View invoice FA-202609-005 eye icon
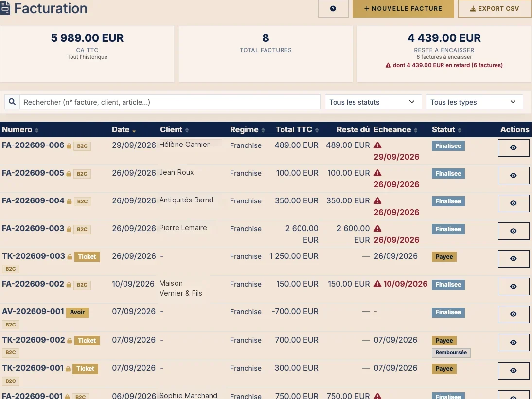Image resolution: width=532 pixels, height=399 pixels. (514, 176)
